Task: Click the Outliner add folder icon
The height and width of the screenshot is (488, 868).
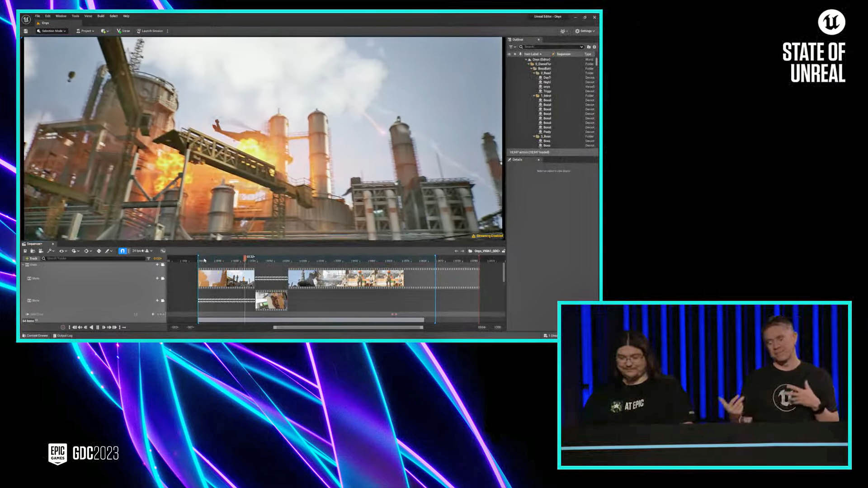Action: (x=589, y=47)
